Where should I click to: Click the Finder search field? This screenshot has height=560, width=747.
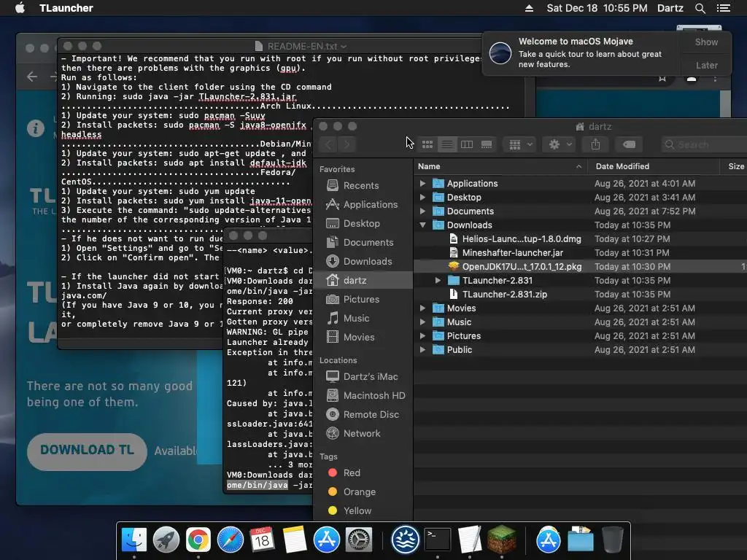pyautogui.click(x=704, y=144)
